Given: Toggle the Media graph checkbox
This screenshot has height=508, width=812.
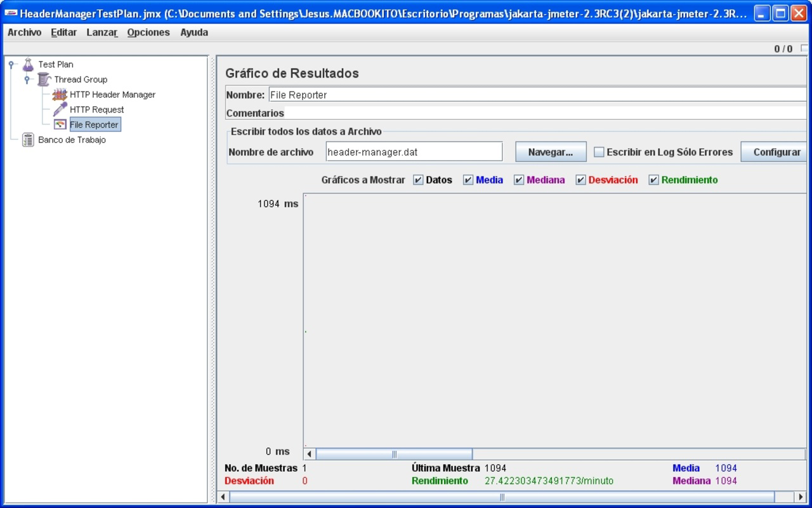Looking at the screenshot, I should point(468,180).
